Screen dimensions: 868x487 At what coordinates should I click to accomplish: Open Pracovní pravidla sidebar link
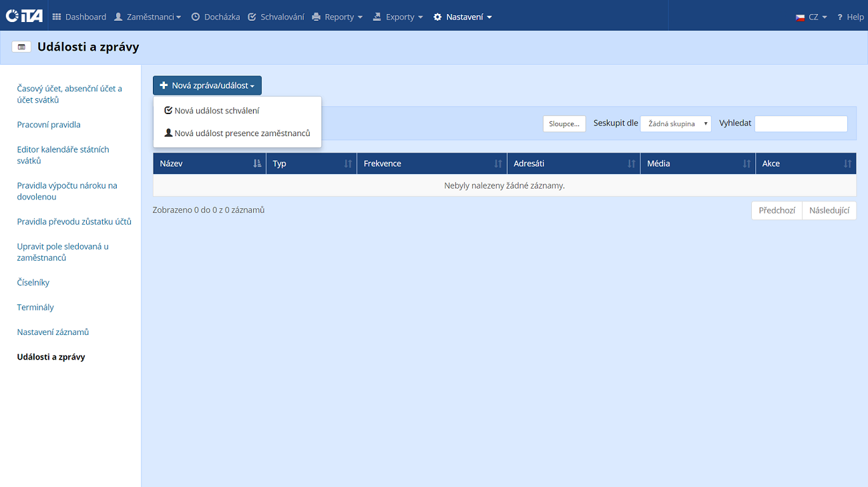pyautogui.click(x=49, y=125)
